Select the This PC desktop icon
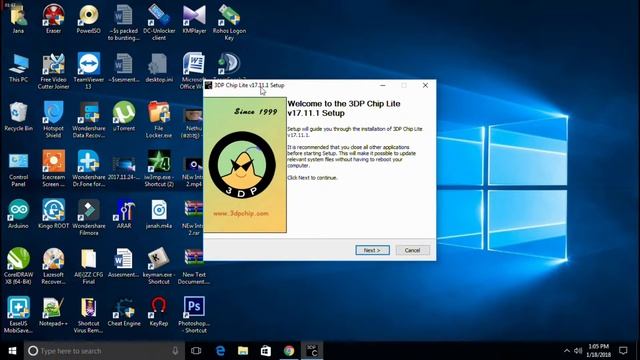 click(18, 68)
